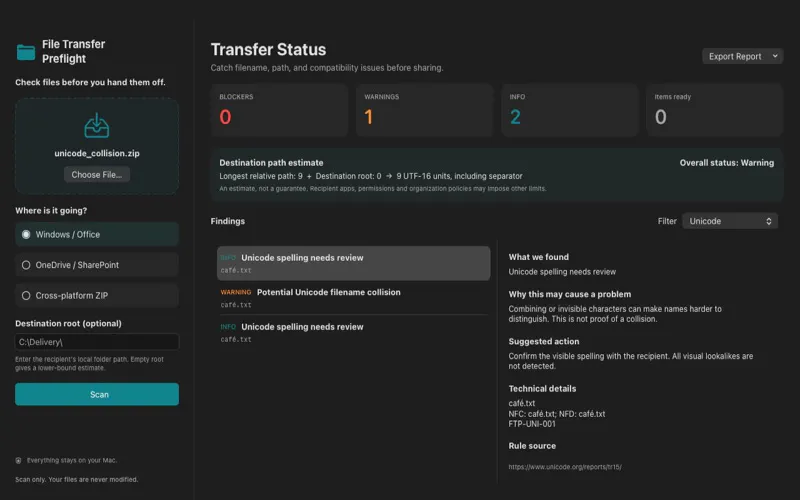Click the Transfer Status title

(x=268, y=49)
